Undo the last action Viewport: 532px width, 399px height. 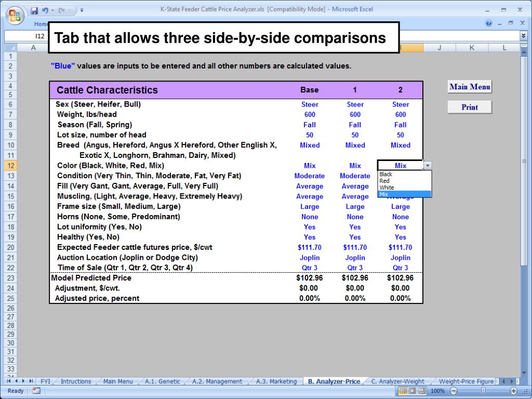click(45, 10)
